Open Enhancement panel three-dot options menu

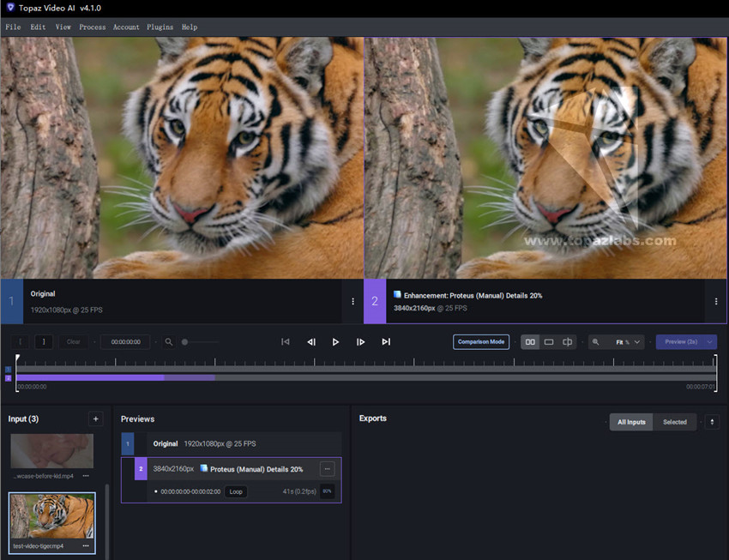click(x=716, y=301)
